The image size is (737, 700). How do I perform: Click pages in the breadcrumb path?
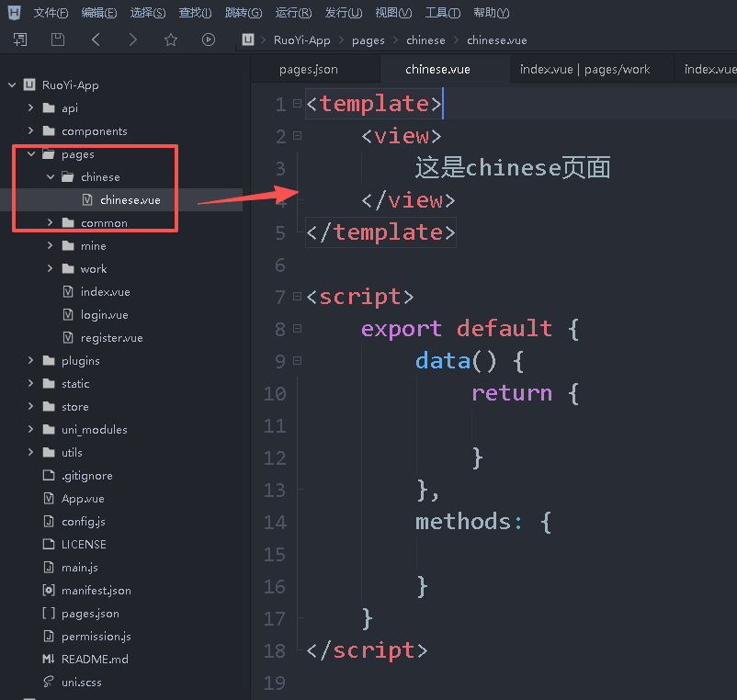pyautogui.click(x=368, y=40)
